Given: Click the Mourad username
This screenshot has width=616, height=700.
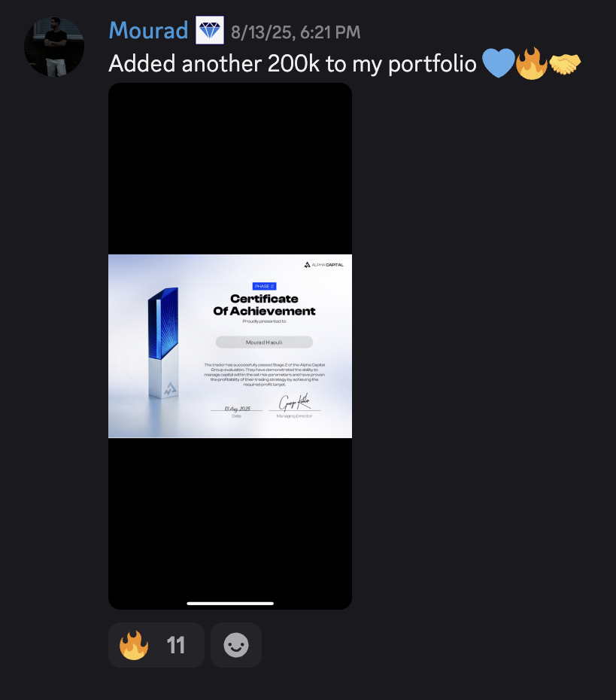Looking at the screenshot, I should [x=148, y=30].
